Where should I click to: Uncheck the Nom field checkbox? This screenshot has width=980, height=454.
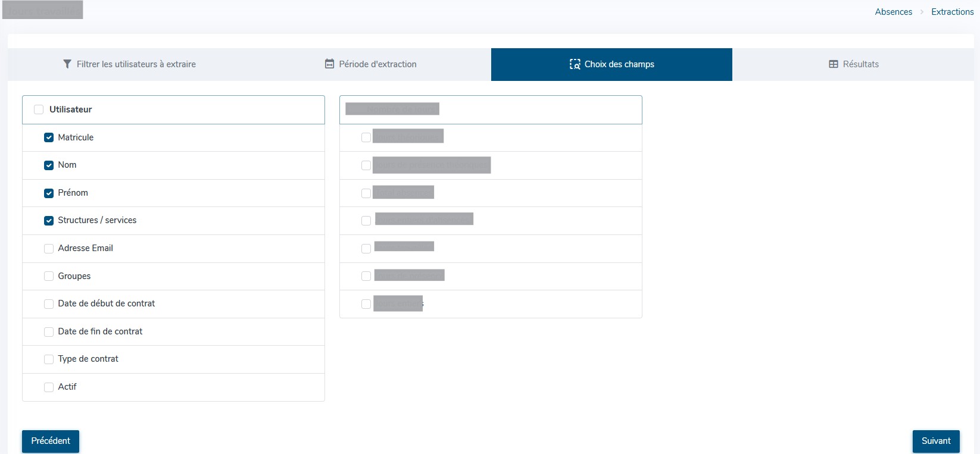[x=49, y=165]
